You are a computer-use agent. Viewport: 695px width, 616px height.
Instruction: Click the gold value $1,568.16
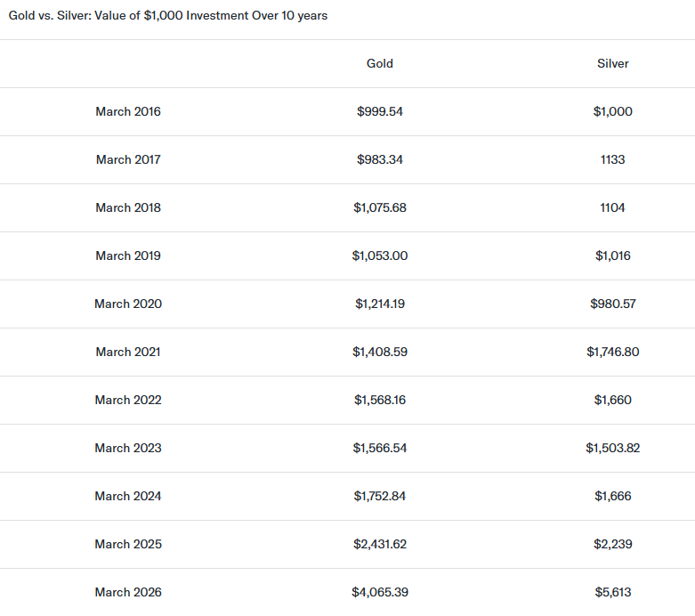click(x=380, y=401)
